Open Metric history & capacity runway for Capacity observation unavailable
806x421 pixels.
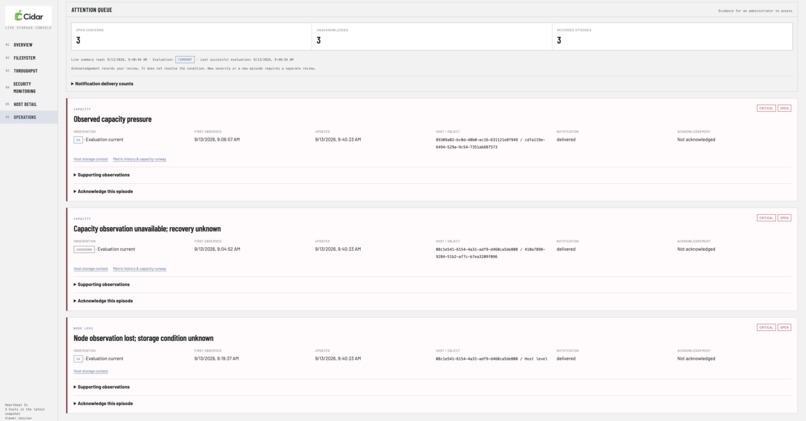(x=139, y=269)
